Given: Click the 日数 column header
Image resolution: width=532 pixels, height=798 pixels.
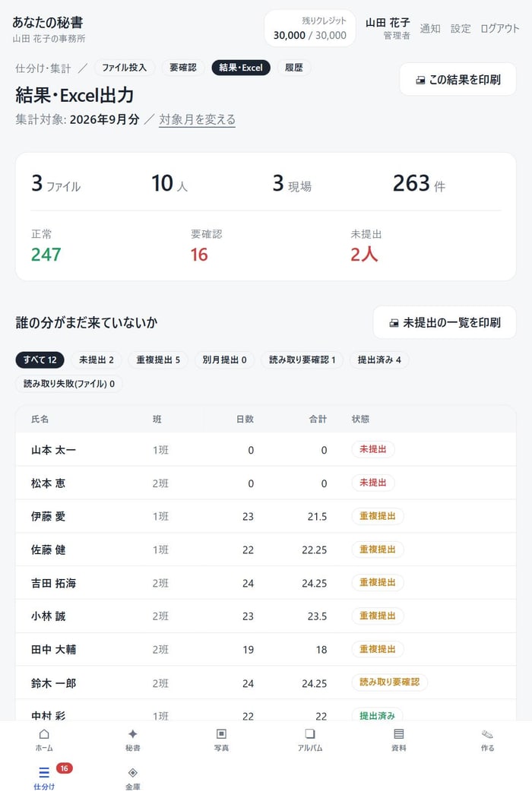Looking at the screenshot, I should coord(245,419).
